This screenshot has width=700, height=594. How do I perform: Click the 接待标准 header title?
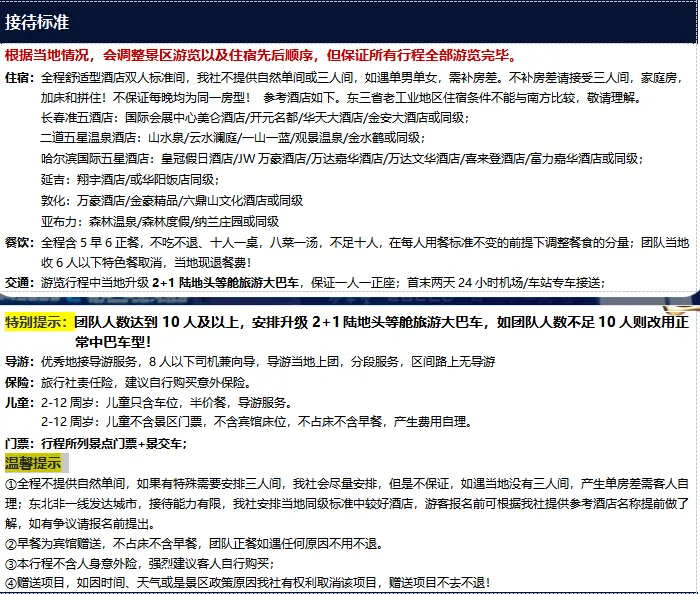coord(37,22)
